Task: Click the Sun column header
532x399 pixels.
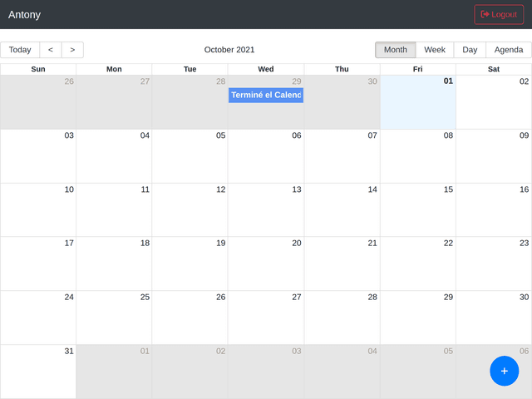Action: (38, 69)
